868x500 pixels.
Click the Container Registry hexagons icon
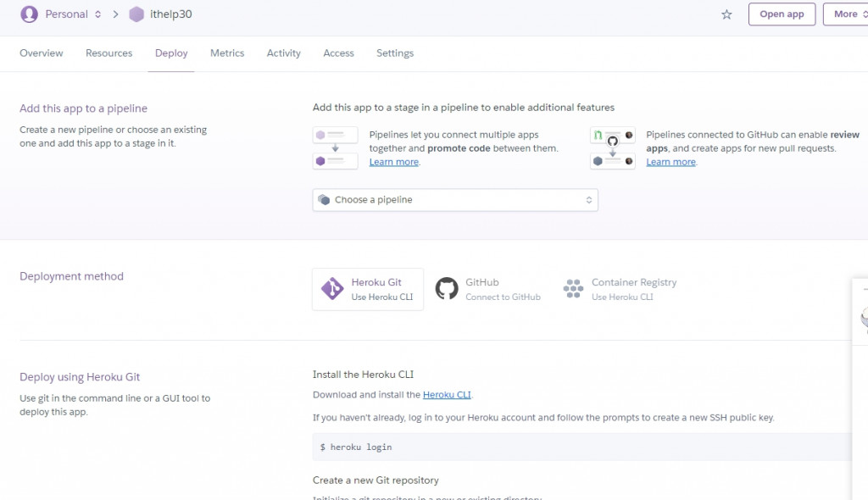[x=574, y=288]
